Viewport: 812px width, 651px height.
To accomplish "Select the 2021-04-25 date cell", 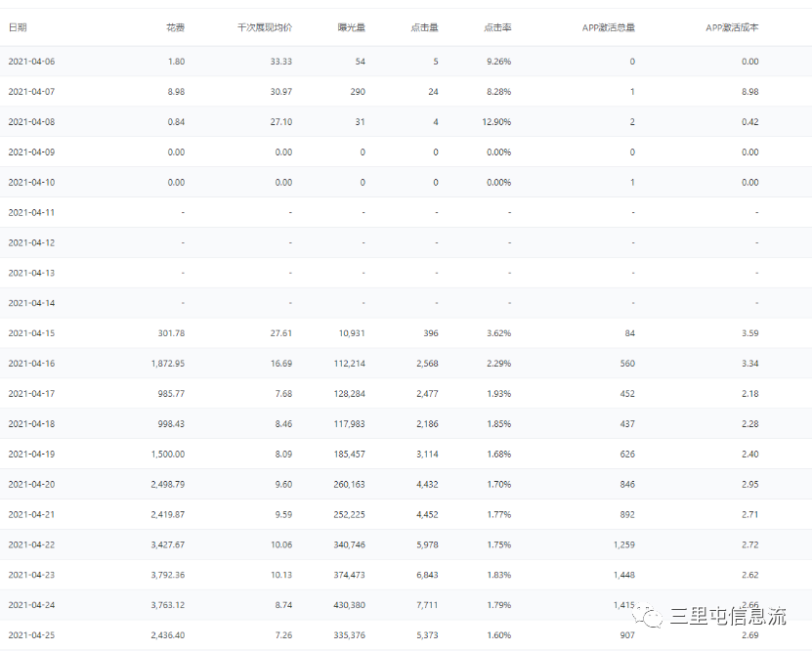I will click(31, 635).
